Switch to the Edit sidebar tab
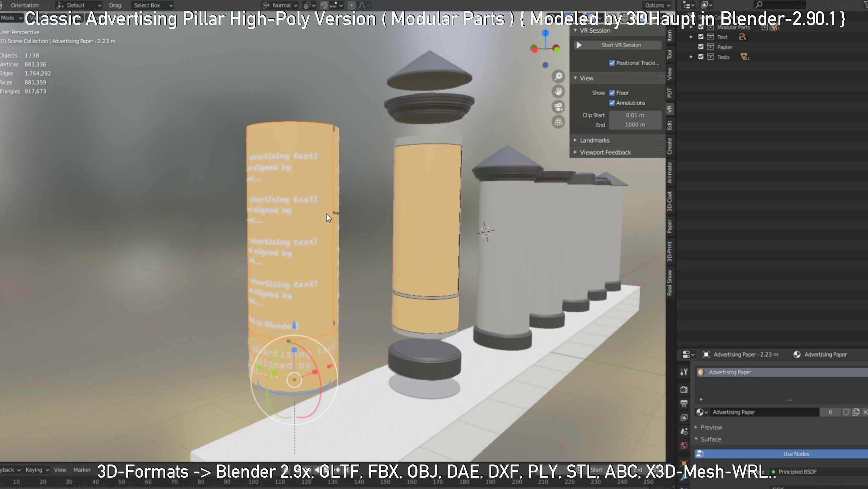The width and height of the screenshot is (868, 489). [x=670, y=125]
